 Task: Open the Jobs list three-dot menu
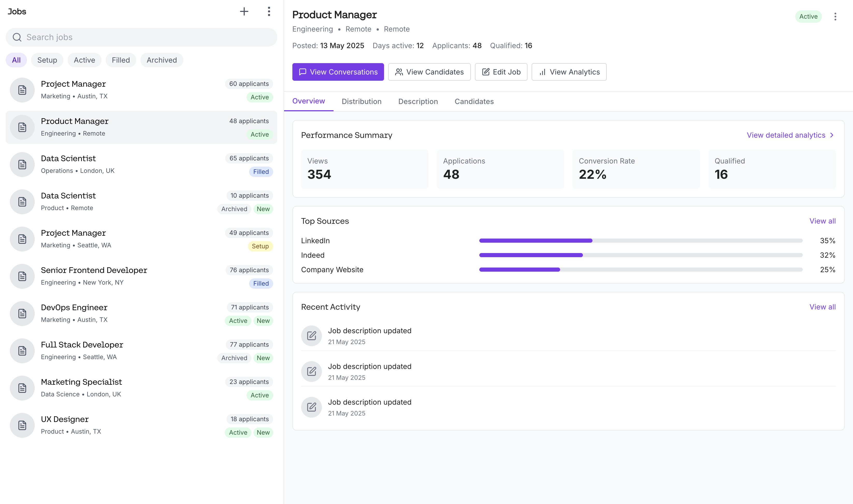pos(269,12)
